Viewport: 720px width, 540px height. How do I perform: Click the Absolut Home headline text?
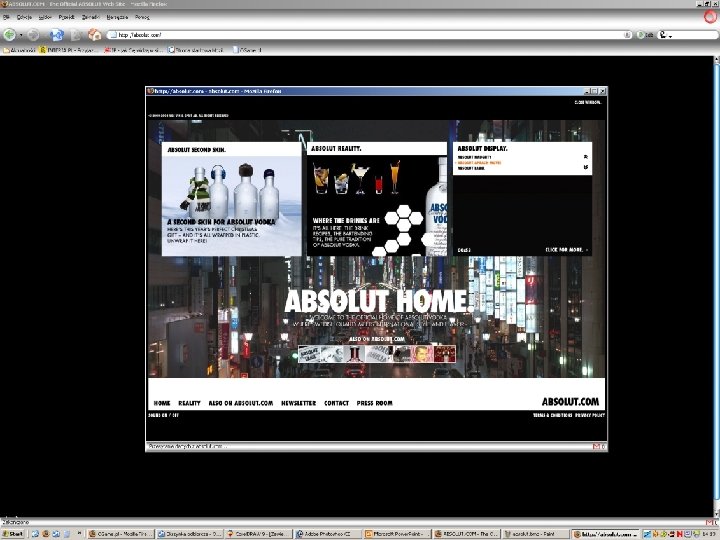379,301
